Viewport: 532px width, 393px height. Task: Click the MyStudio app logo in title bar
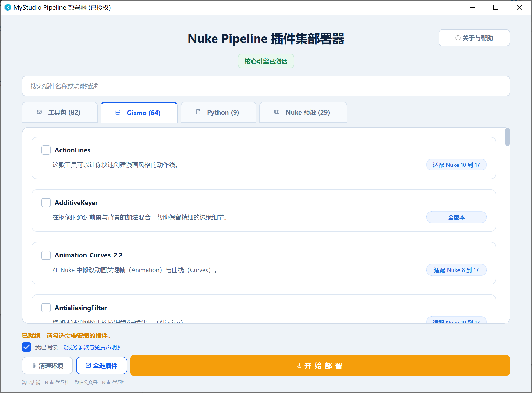tap(8, 7)
